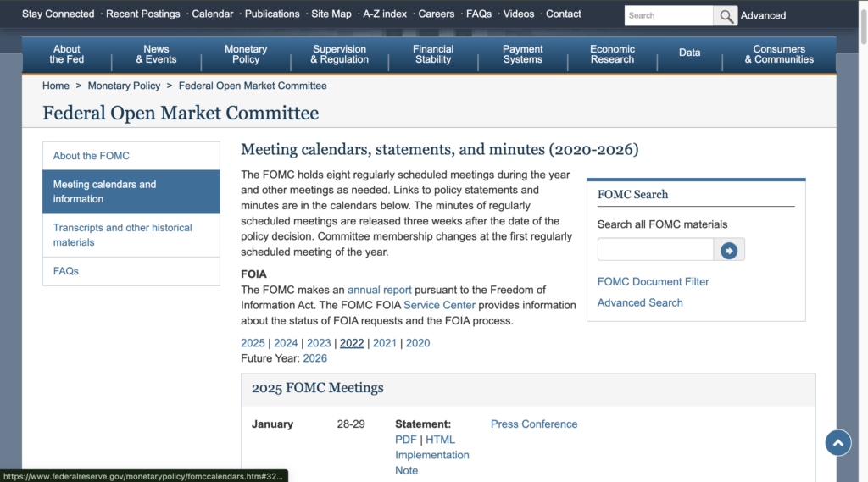Jump to 2020 meetings year link

tap(418, 343)
